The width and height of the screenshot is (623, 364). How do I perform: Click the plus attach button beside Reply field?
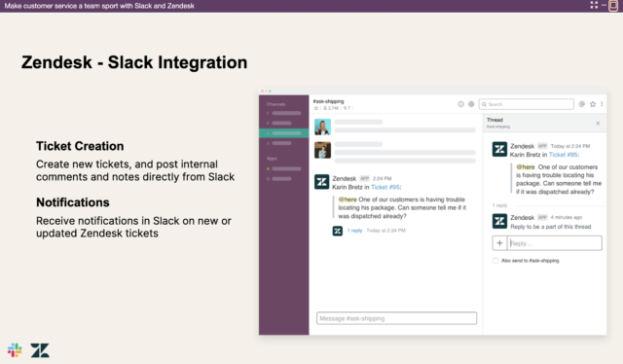[x=499, y=243]
